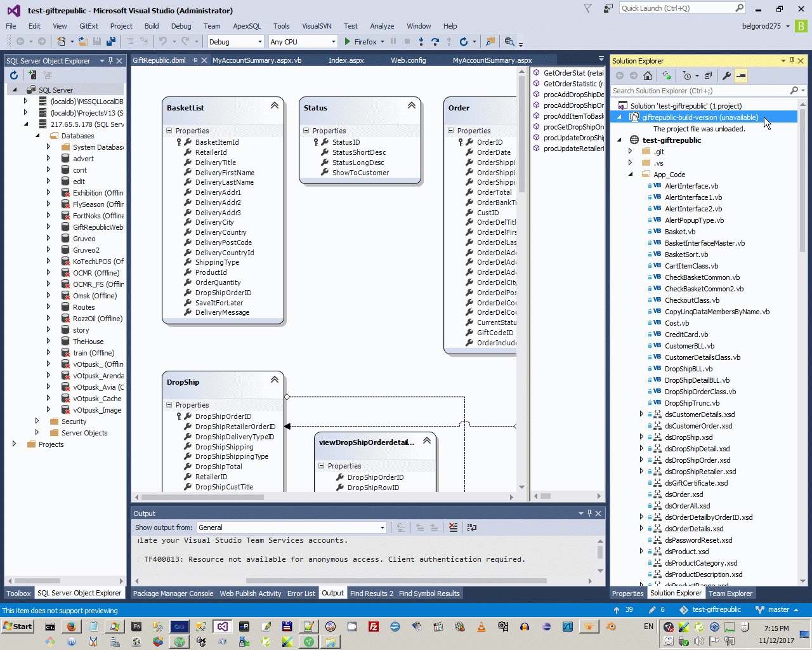812x650 pixels.
Task: Pin the SQL Server Object Explorer panel
Action: point(110,61)
